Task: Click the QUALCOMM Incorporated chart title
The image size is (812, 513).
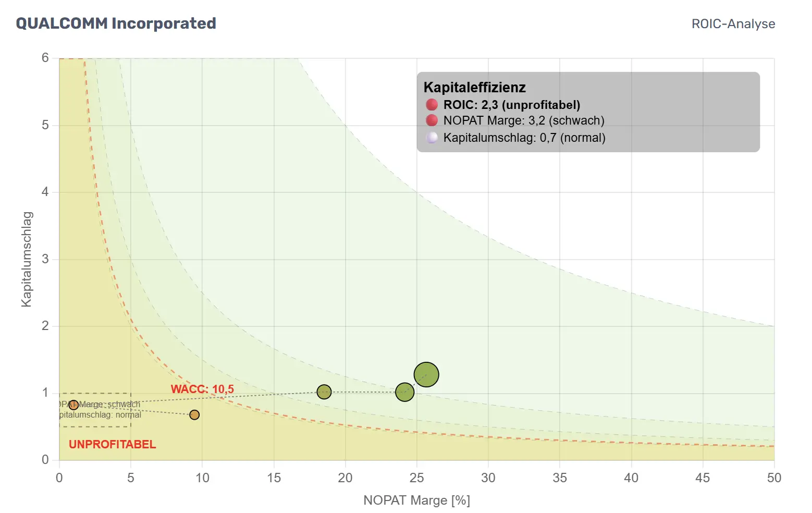Action: pos(116,23)
